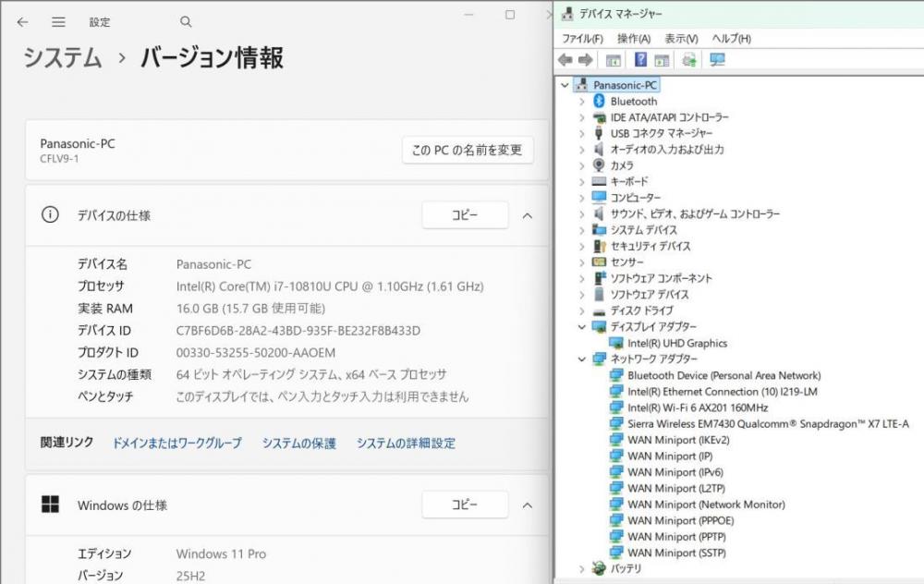Image resolution: width=924 pixels, height=584 pixels.
Task: Click システム breadcrumb in Settings header
Action: tap(63, 57)
